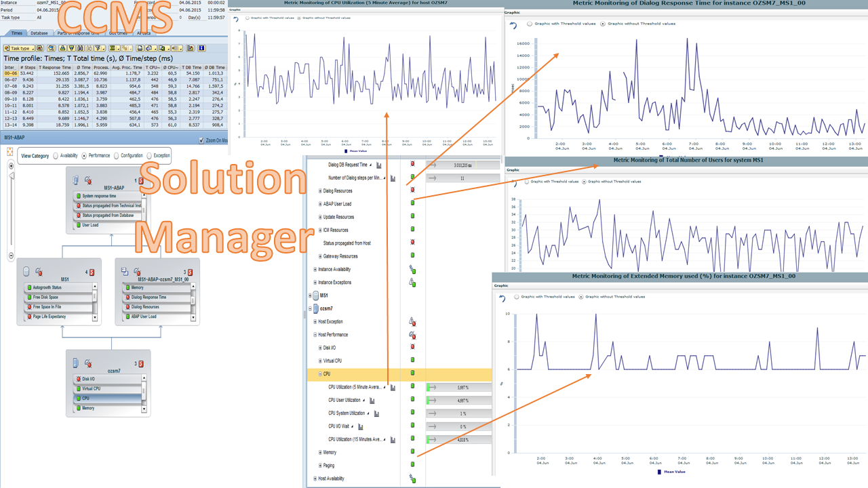Click chart icon beside CPU Utilization 5 Minute Average
Screen dimensions: 868x488
[393, 387]
